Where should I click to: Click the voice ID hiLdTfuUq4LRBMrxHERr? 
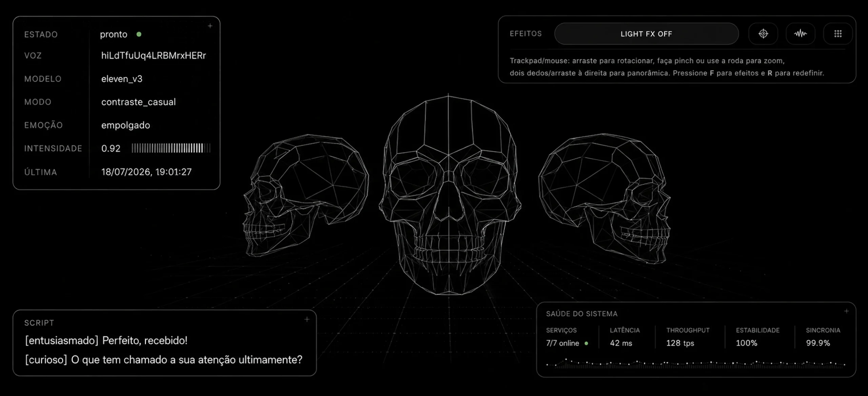coord(154,56)
